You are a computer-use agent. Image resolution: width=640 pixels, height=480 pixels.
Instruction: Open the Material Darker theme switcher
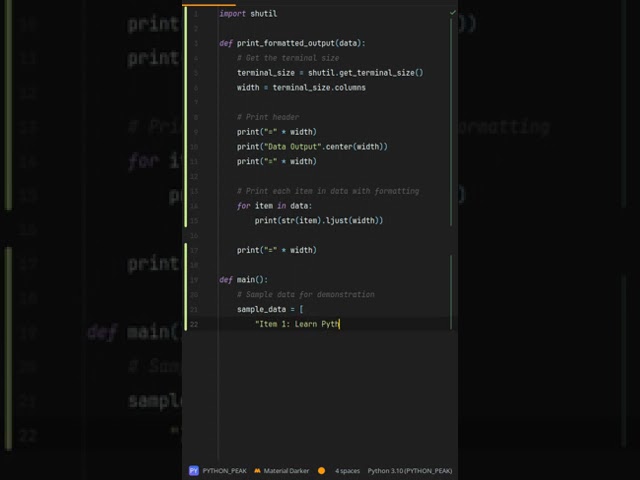tap(286, 471)
